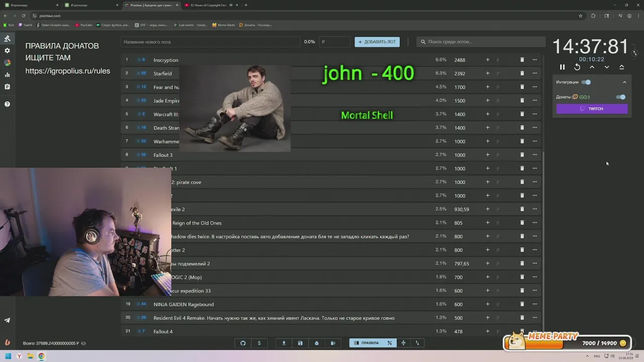Open more options for NINJA GAIDEN lot
The height and width of the screenshot is (362, 644).
click(535, 304)
